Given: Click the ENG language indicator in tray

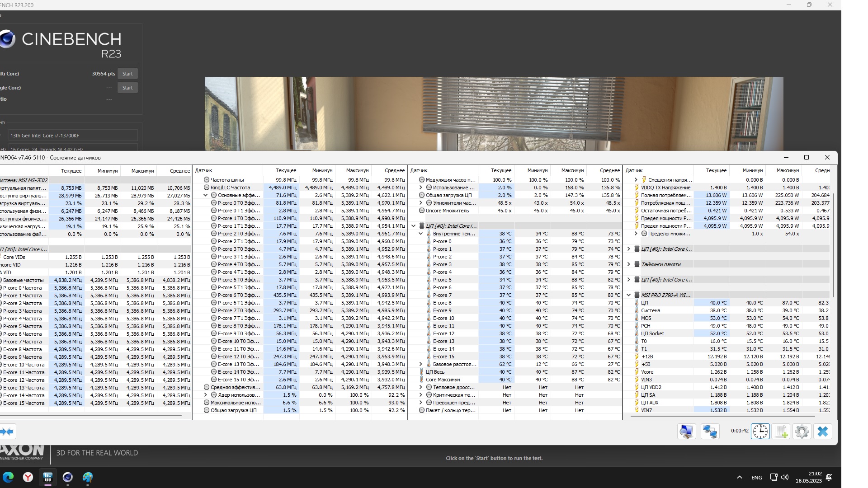Looking at the screenshot, I should [756, 478].
